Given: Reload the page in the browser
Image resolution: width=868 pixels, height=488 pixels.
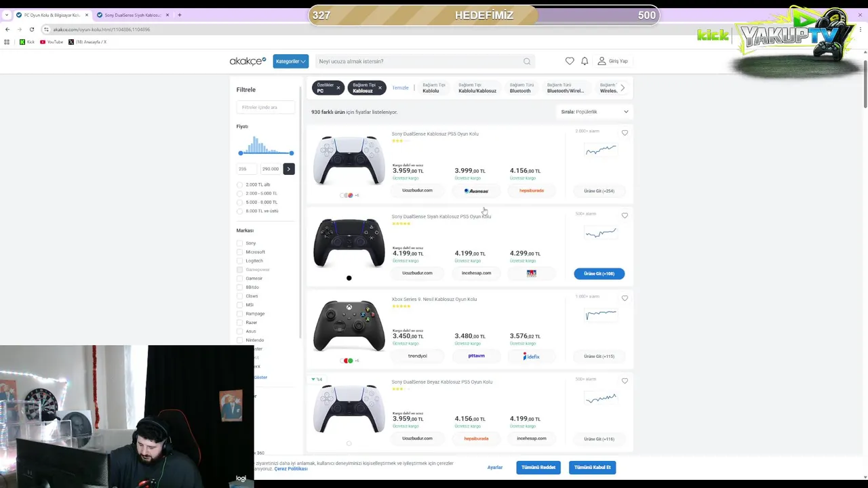Looking at the screenshot, I should (x=31, y=29).
